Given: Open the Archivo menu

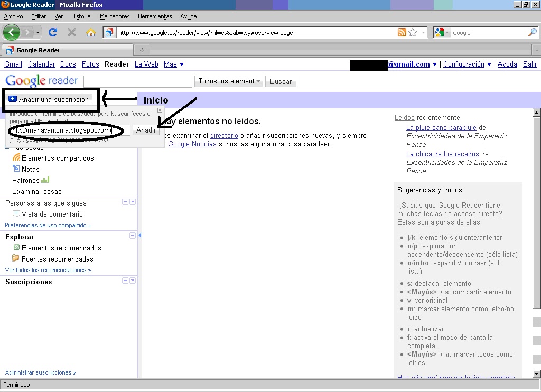Looking at the screenshot, I should pyautogui.click(x=13, y=16).
